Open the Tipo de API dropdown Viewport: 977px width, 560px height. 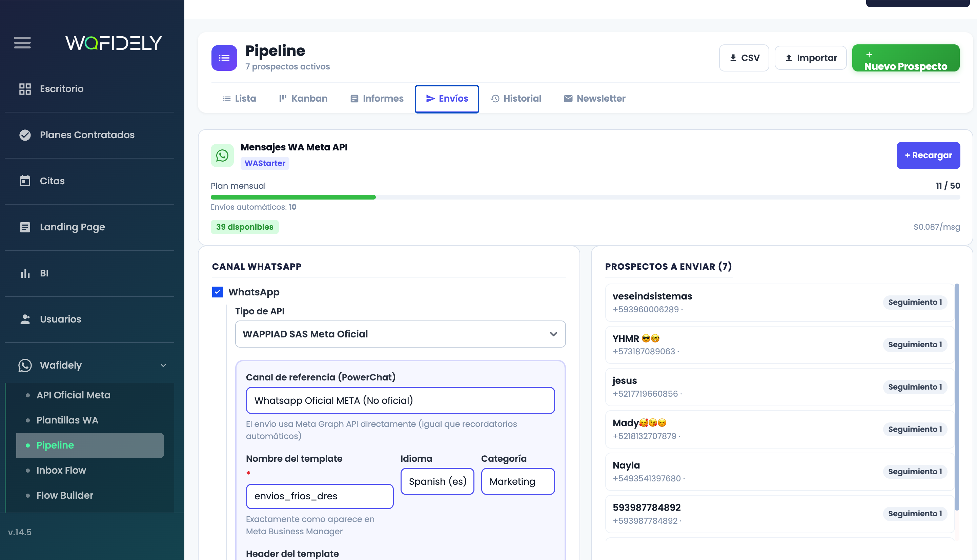pyautogui.click(x=400, y=334)
